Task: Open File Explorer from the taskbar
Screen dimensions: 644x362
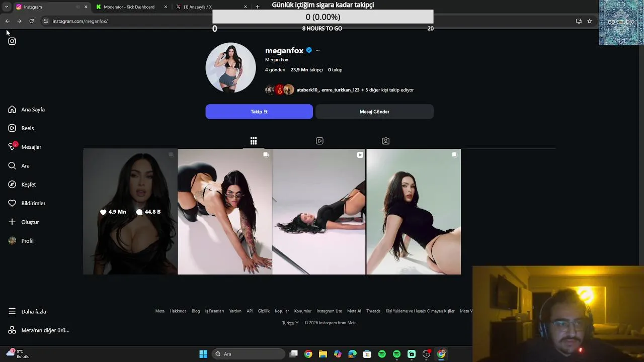Action: [323, 354]
